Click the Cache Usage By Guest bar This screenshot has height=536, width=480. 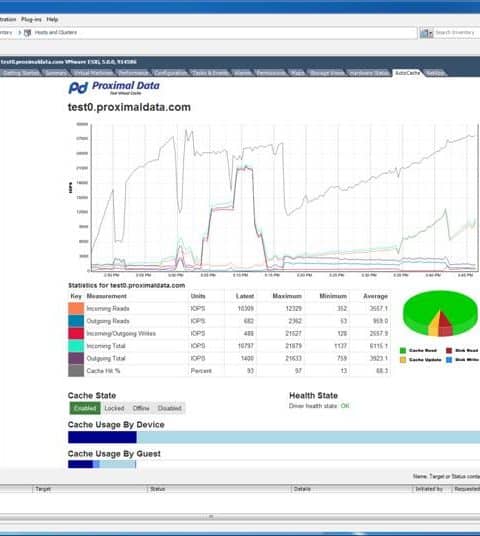(x=102, y=464)
